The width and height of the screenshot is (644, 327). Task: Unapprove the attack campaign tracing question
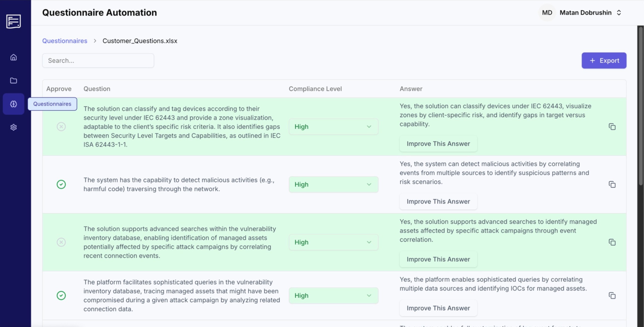coord(61,295)
